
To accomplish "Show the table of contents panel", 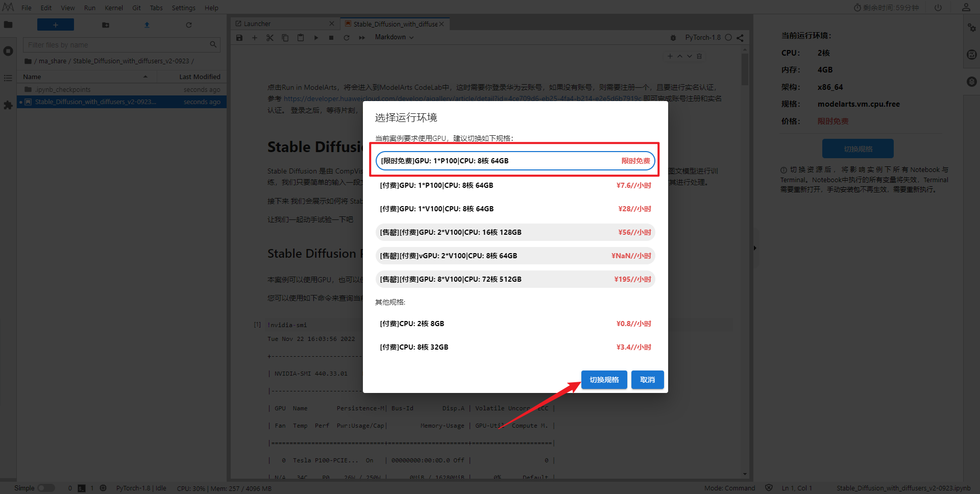I will coord(8,78).
